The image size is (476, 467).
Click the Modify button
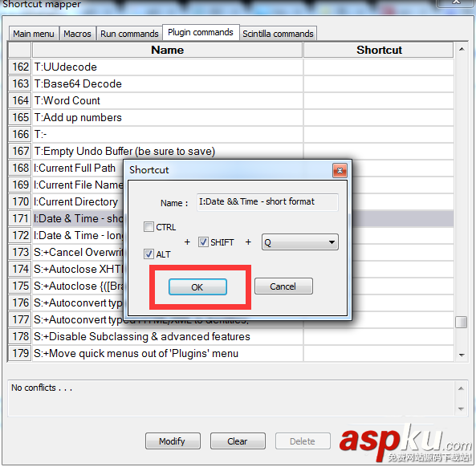pos(173,441)
